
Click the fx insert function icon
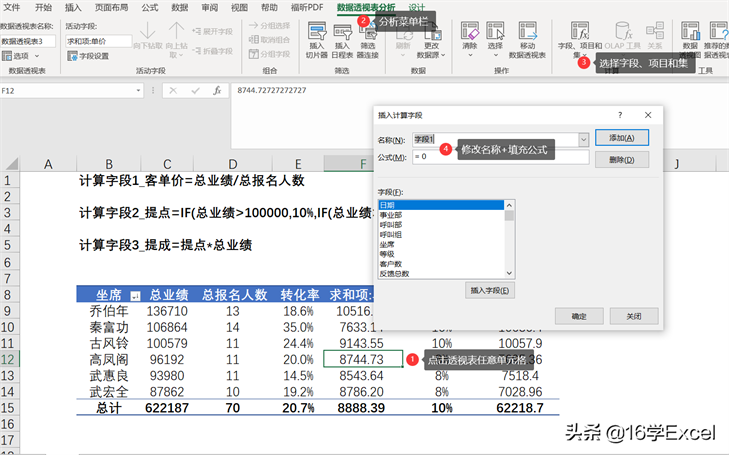point(217,90)
